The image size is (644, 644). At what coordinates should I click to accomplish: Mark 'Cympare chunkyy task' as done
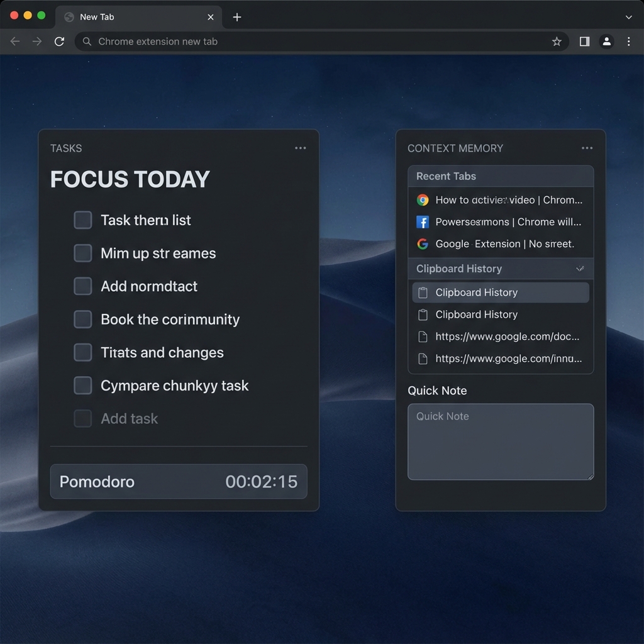[x=83, y=386]
